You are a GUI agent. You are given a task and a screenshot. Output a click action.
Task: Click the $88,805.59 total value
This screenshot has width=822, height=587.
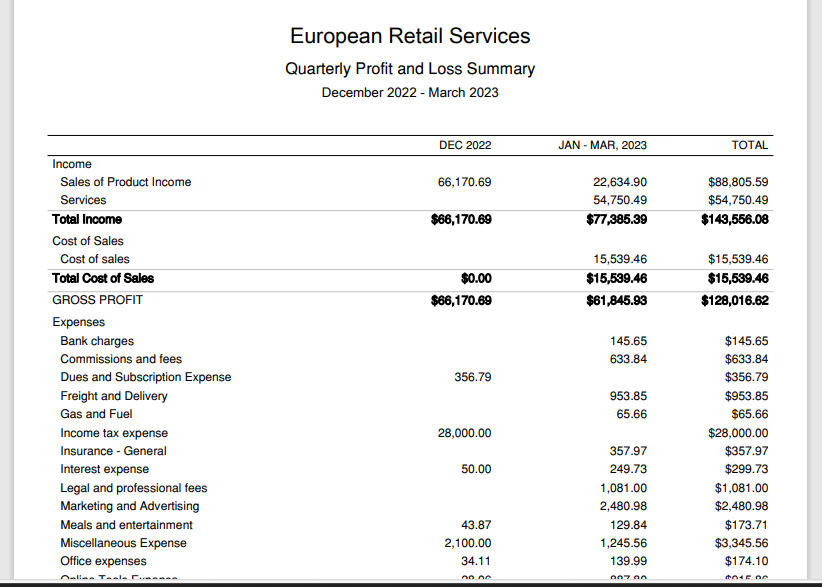(738, 182)
